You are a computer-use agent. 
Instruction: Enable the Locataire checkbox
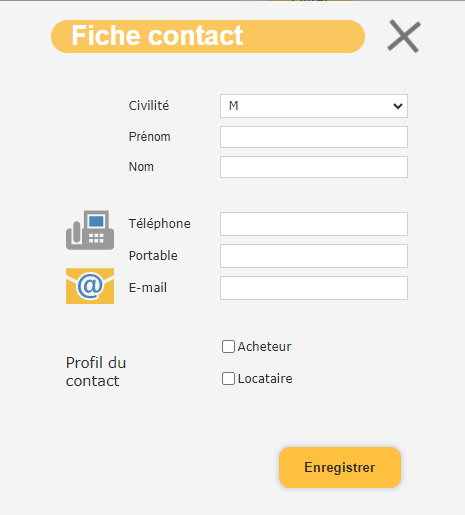click(228, 379)
